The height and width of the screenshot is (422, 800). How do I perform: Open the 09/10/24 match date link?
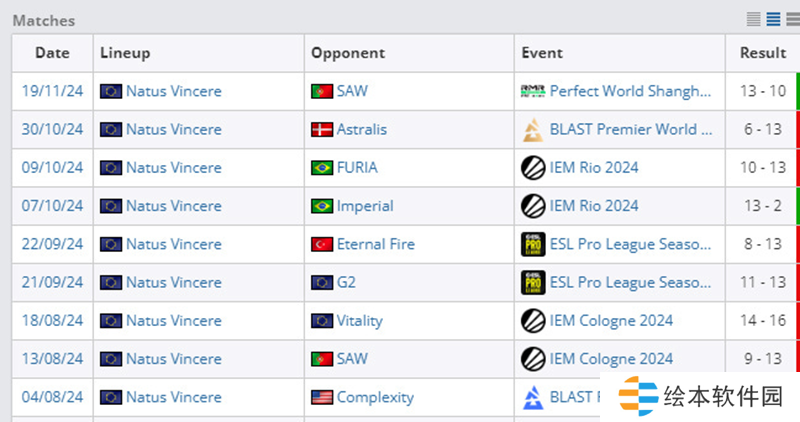click(x=52, y=168)
